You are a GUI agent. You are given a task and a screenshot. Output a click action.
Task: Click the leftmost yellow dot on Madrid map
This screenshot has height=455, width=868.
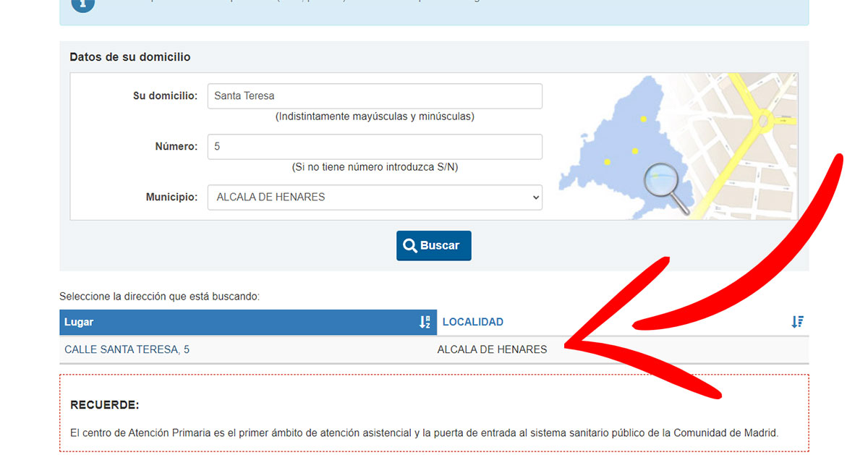pyautogui.click(x=607, y=161)
